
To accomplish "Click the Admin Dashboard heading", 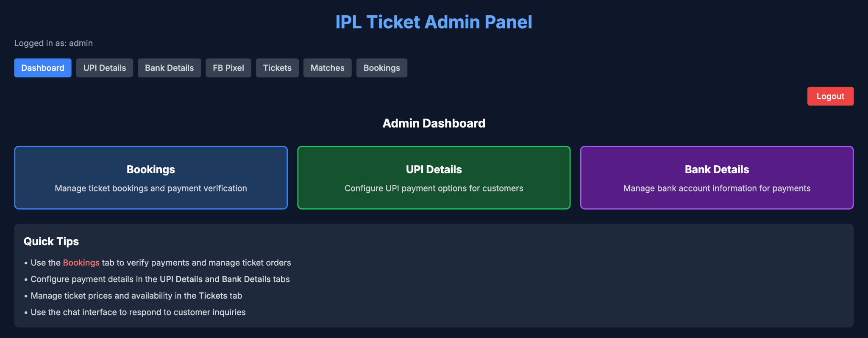I will tap(434, 123).
